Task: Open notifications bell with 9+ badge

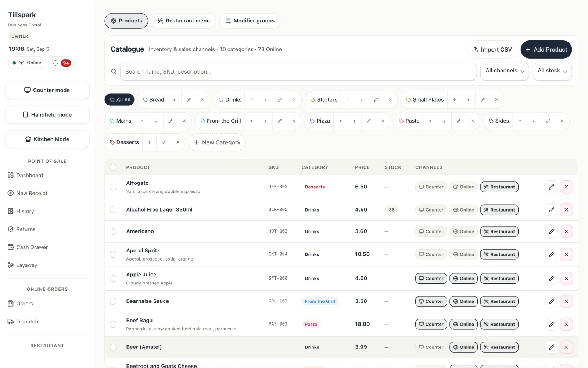Action: tap(62, 63)
